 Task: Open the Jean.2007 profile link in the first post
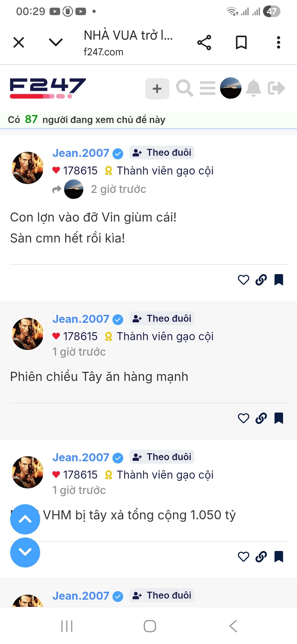tap(81, 153)
